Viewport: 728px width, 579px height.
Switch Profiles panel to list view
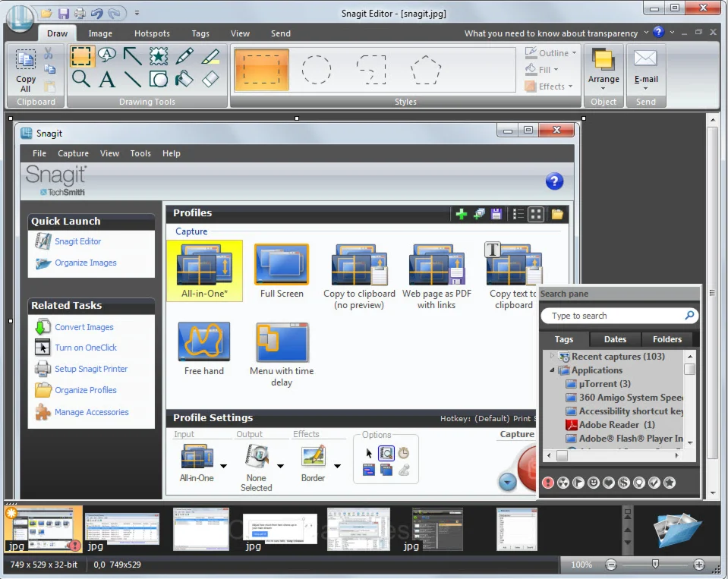pos(518,213)
